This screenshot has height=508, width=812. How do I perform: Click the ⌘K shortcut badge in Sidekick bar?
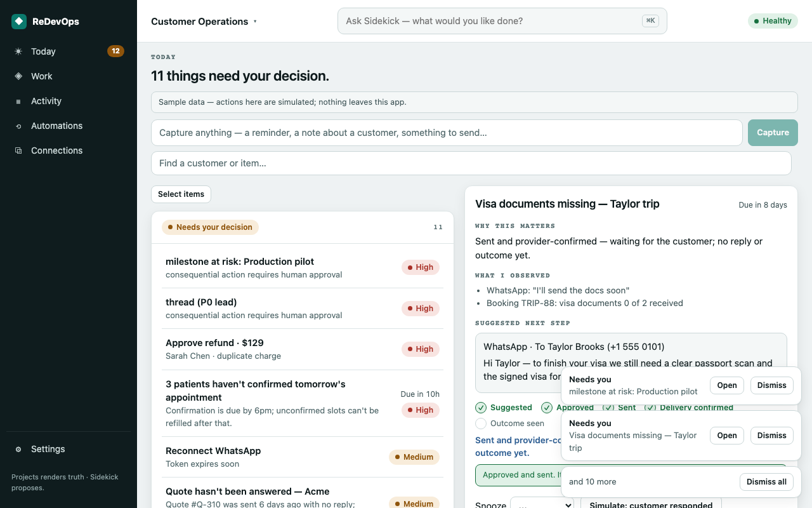point(650,21)
